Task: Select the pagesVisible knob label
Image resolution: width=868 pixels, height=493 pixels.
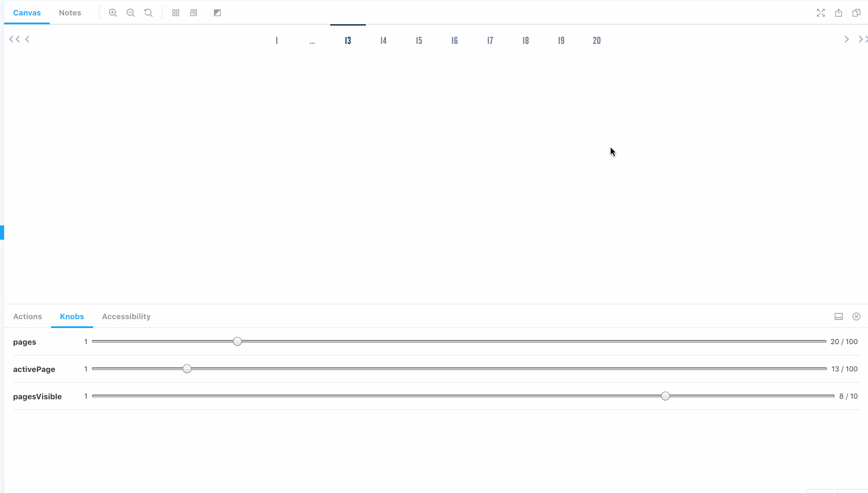Action: pos(37,396)
